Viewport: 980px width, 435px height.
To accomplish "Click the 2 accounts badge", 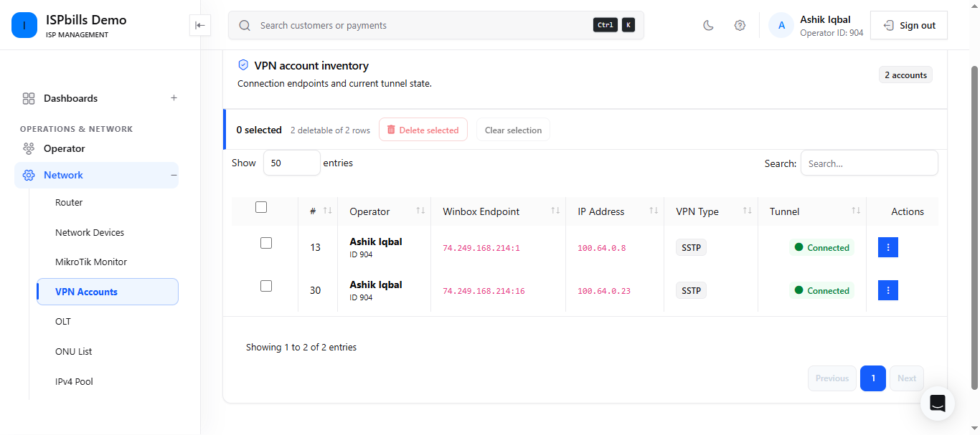I will coord(905,75).
